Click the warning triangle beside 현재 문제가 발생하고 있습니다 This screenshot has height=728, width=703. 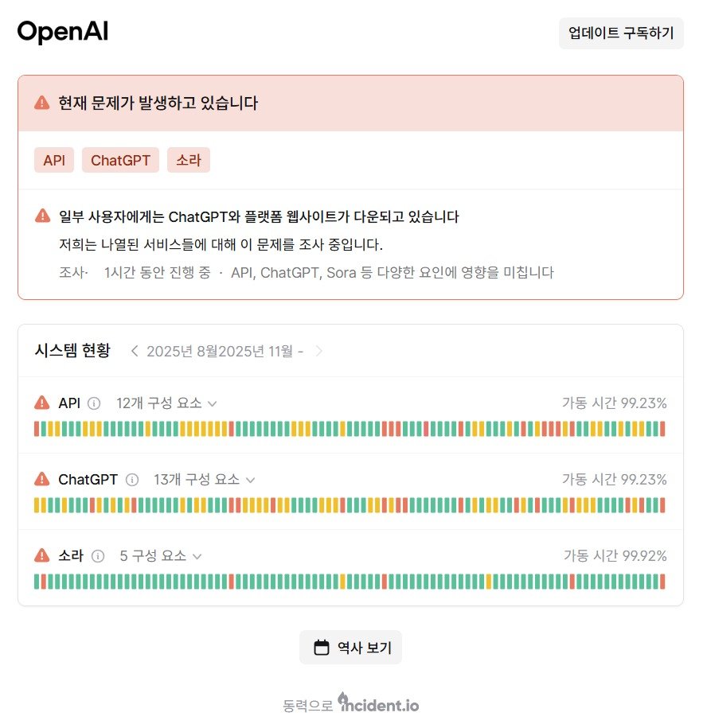(x=41, y=102)
